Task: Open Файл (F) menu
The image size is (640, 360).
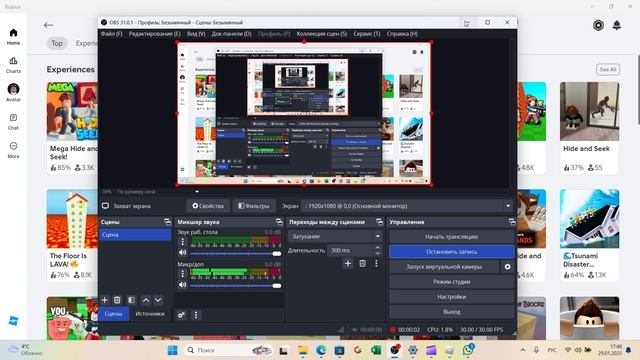Action: tap(111, 34)
